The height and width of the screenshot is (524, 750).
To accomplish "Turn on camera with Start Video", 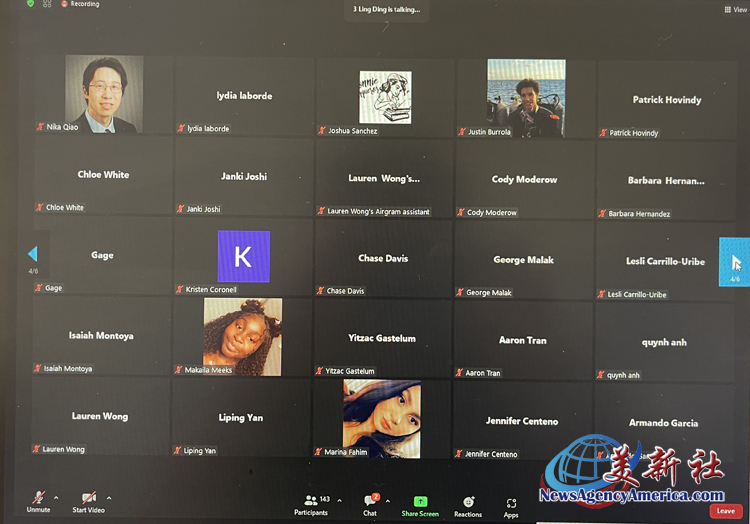I will tap(88, 502).
